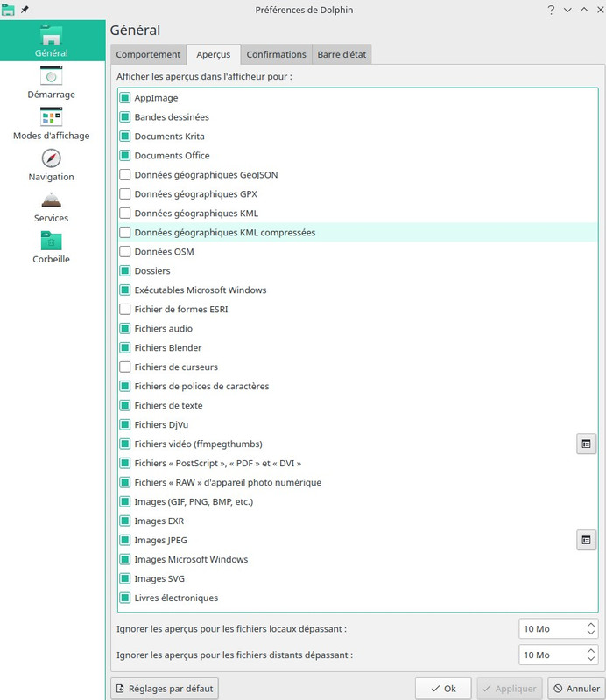Enable Données OSM previews

125,251
